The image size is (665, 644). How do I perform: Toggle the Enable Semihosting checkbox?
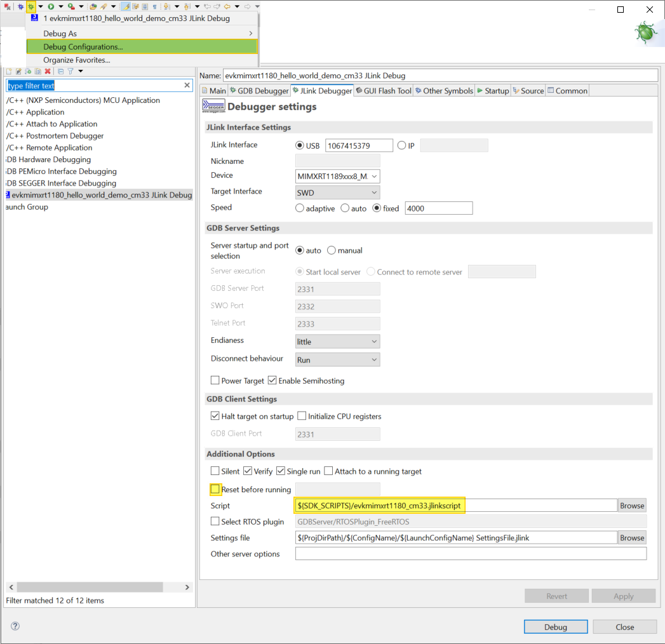point(272,381)
